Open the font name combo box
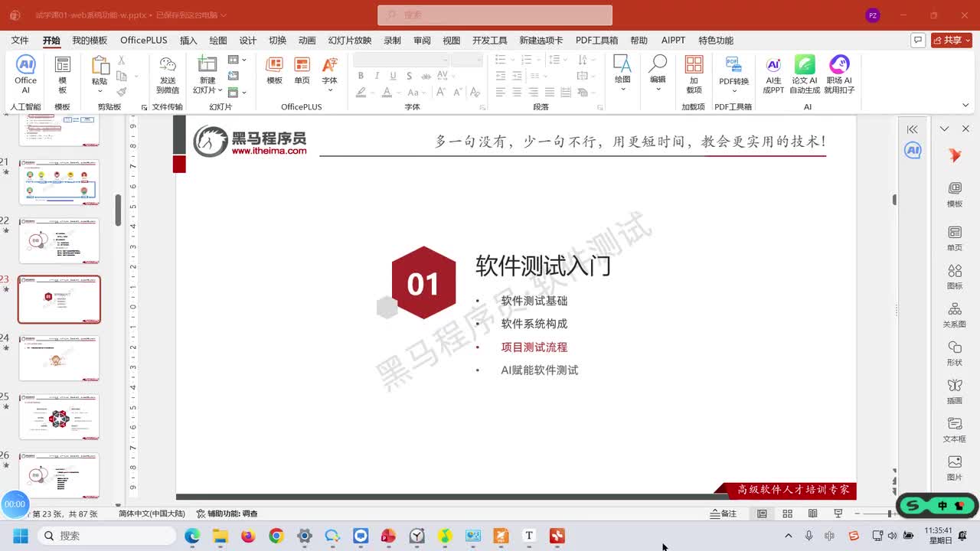The height and width of the screenshot is (551, 980). (x=401, y=60)
